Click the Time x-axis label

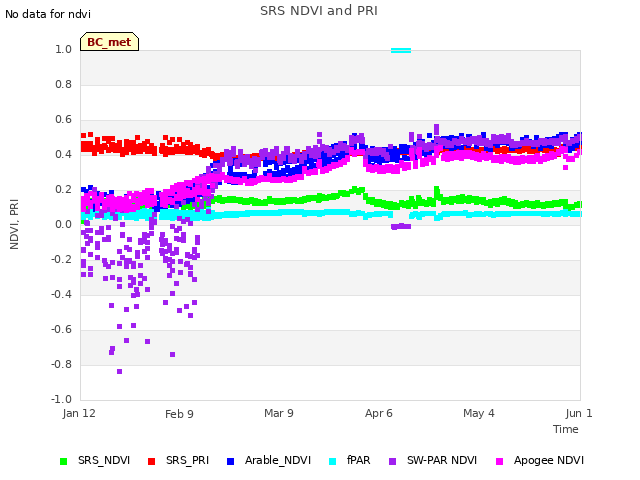tap(566, 429)
